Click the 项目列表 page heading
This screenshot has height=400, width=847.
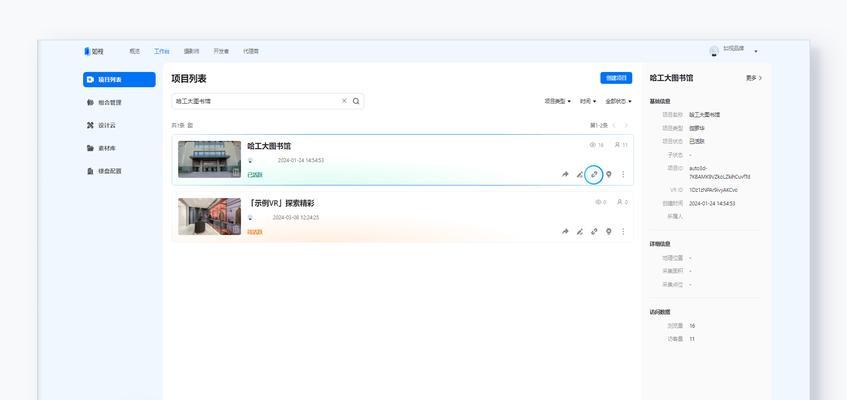(x=189, y=78)
